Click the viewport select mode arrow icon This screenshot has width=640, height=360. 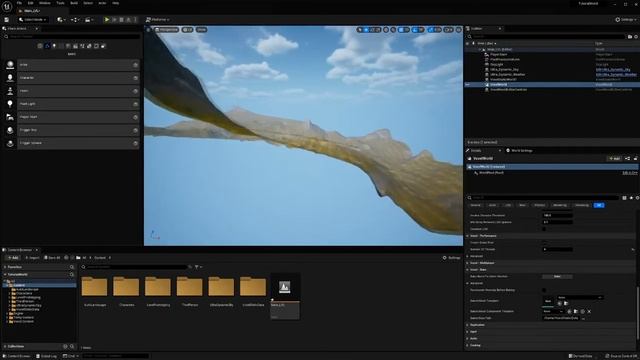click(360, 30)
